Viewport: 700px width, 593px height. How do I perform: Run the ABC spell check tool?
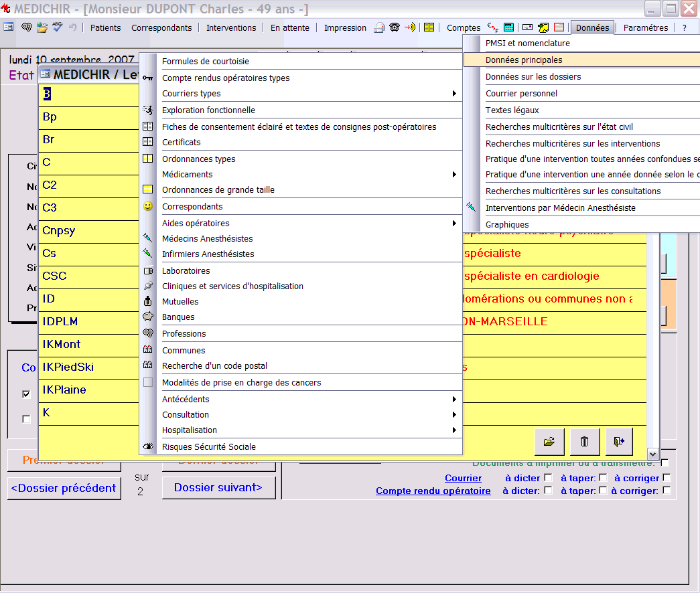click(x=57, y=27)
